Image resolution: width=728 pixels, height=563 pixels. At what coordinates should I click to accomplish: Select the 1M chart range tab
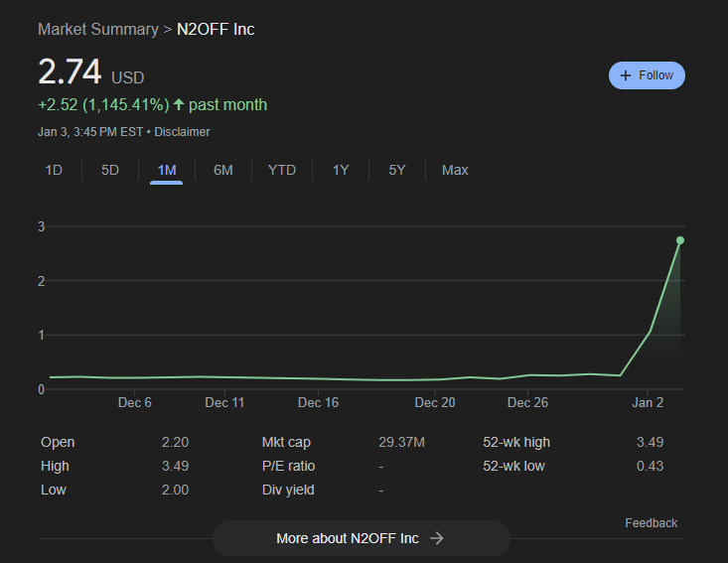[167, 170]
